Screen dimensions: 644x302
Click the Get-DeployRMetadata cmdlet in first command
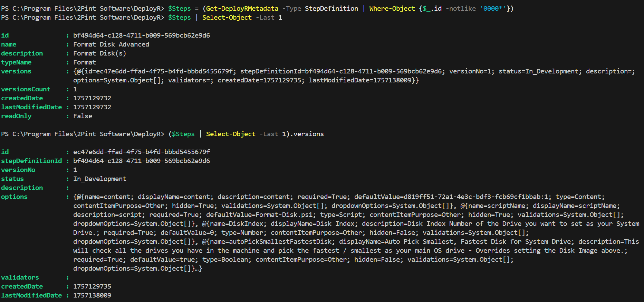242,8
